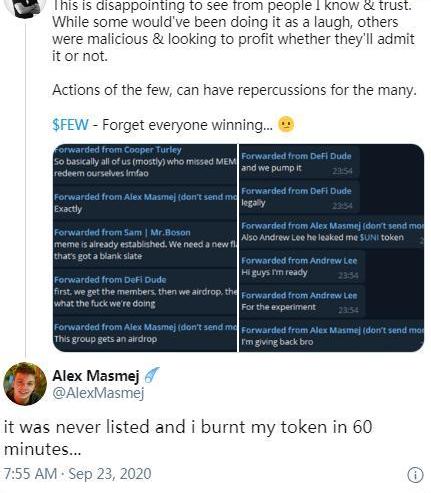Open Alex Masmej's profile picture

pos(25,384)
